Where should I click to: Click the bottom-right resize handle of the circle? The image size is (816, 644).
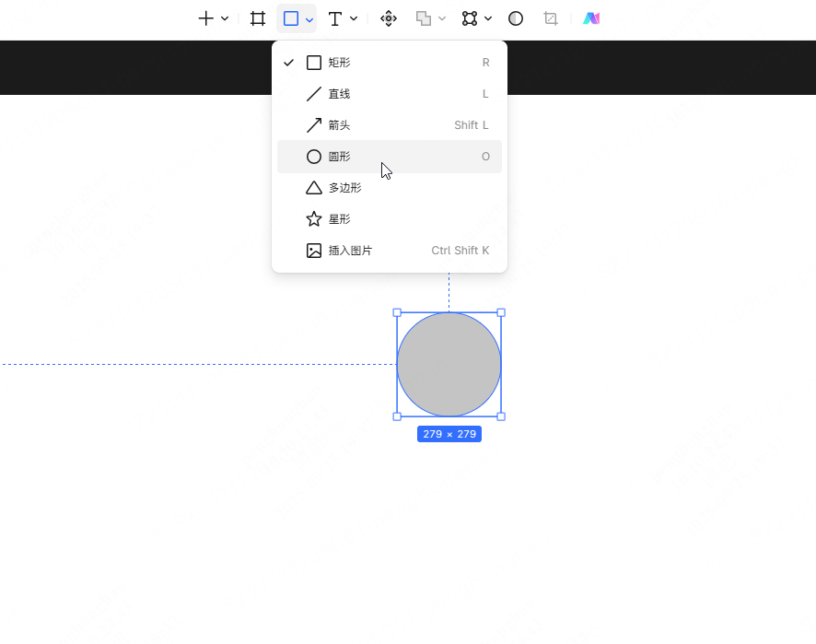501,416
